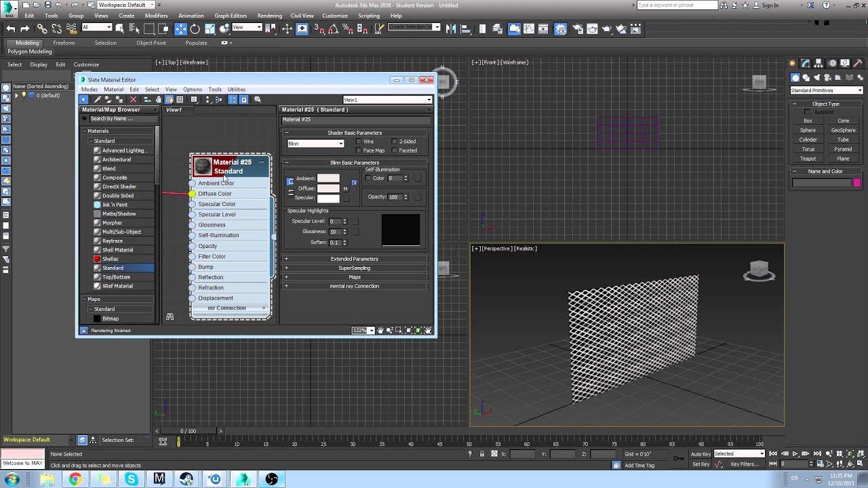868x488 pixels.
Task: Tick the Face Map checkbox
Action: pos(359,150)
